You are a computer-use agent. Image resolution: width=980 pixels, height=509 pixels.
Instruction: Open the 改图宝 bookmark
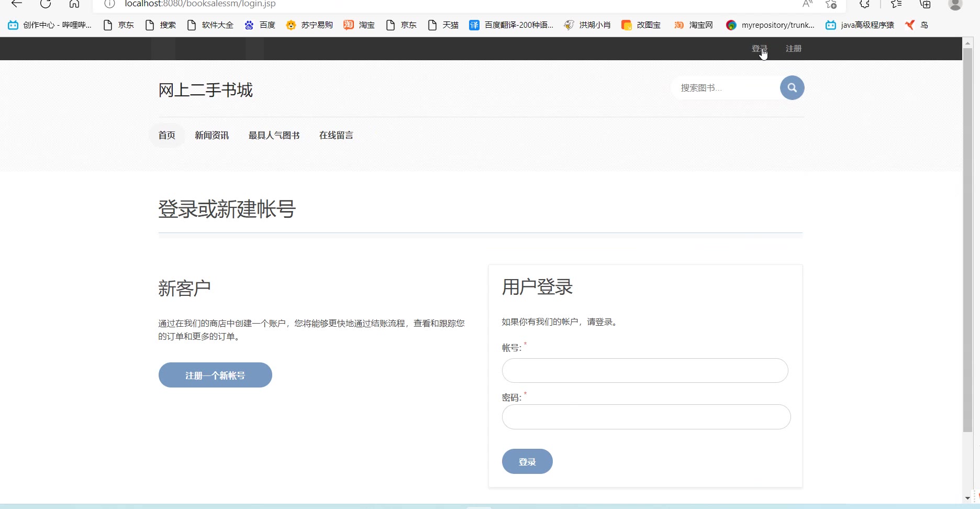click(641, 25)
